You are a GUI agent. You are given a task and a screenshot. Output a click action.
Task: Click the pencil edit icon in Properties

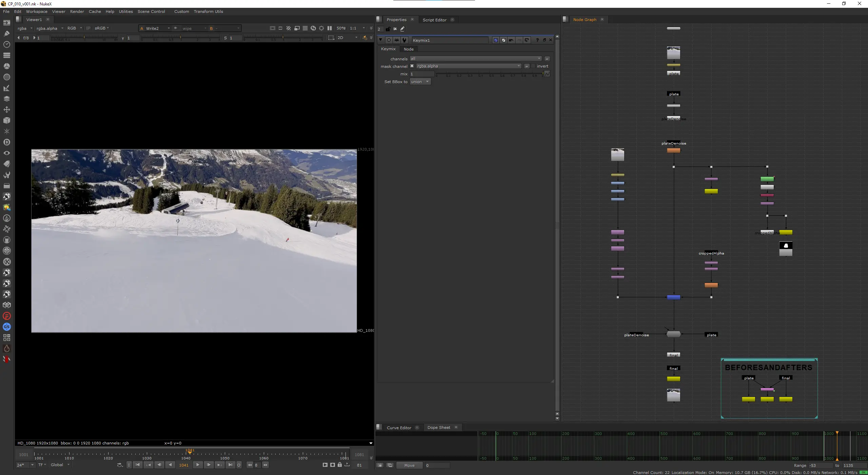click(402, 29)
